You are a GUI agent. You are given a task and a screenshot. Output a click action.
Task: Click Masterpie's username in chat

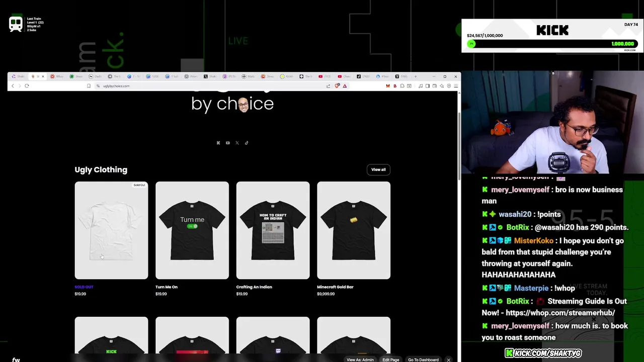(x=531, y=288)
